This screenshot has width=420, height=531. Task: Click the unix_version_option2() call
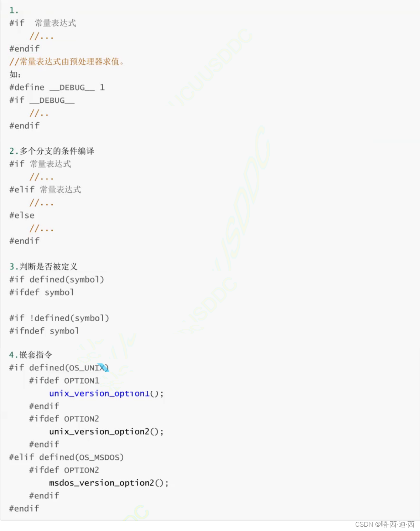pyautogui.click(x=106, y=432)
